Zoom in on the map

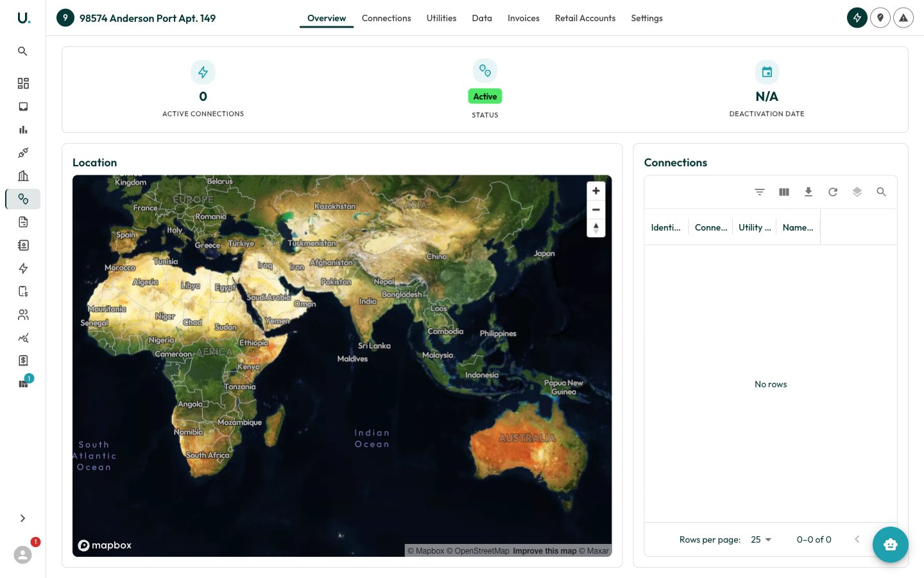coord(596,191)
